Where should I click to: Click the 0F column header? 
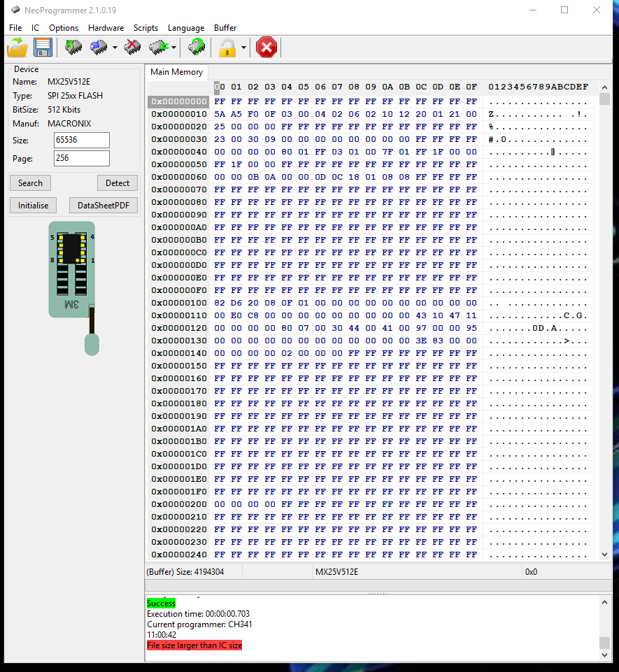[x=471, y=87]
